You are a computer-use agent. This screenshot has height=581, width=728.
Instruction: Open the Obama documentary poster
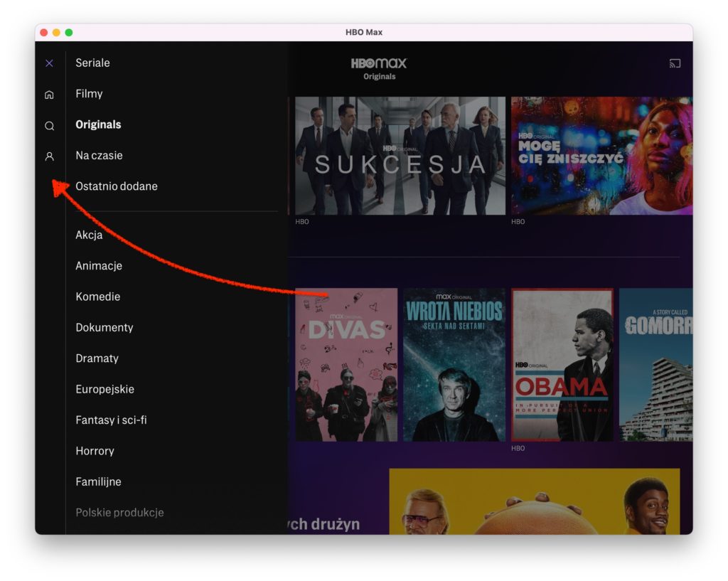[562, 365]
